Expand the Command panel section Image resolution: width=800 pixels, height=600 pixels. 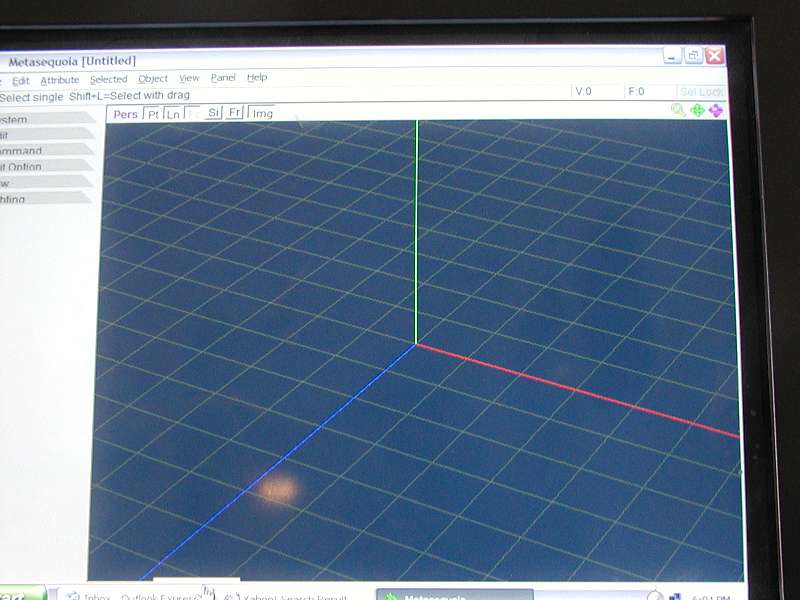47,151
